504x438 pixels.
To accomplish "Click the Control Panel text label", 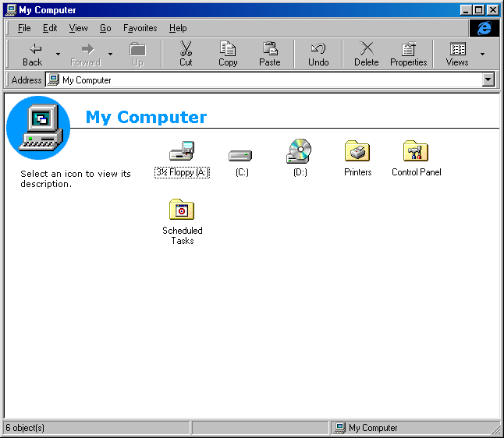I will [x=417, y=172].
